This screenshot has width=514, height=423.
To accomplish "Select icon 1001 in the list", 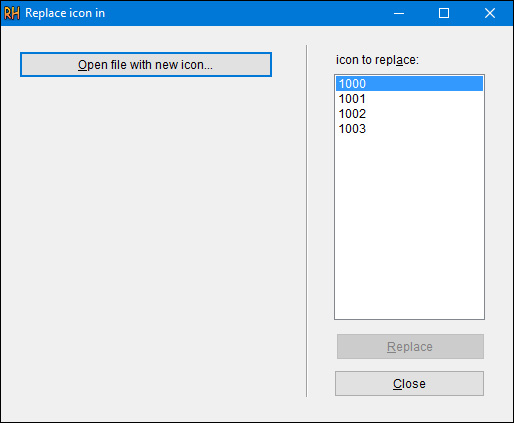I will pos(409,99).
